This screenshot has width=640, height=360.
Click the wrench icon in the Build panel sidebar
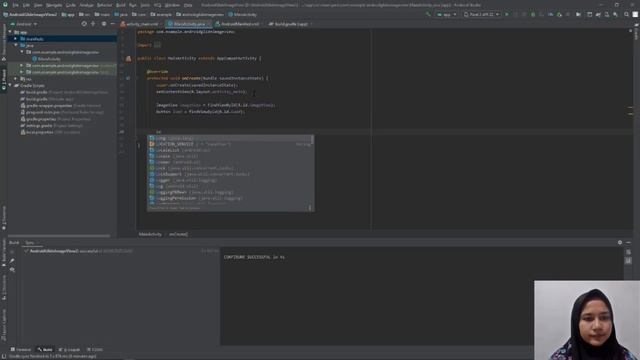click(x=12, y=260)
